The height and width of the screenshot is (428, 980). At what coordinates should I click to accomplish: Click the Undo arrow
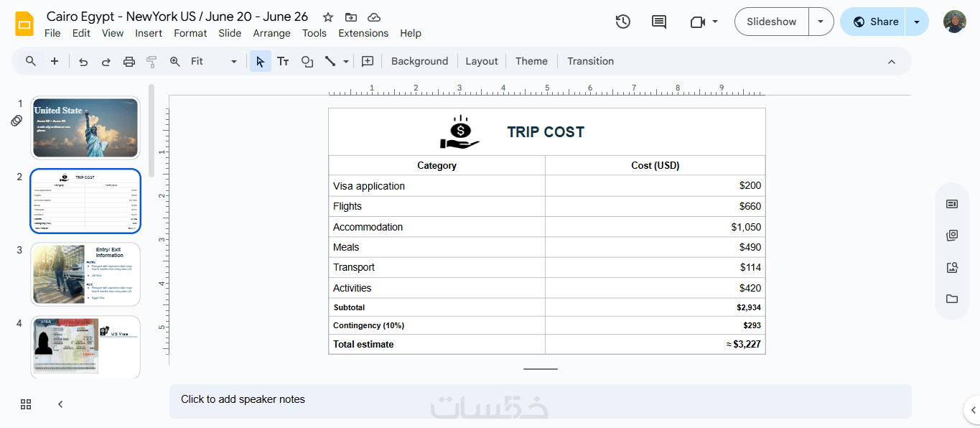pos(83,62)
